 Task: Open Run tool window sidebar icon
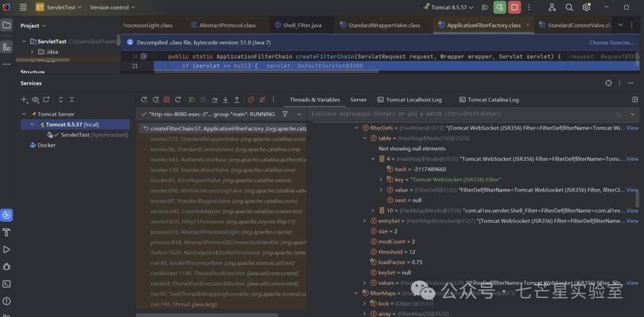tap(7, 249)
